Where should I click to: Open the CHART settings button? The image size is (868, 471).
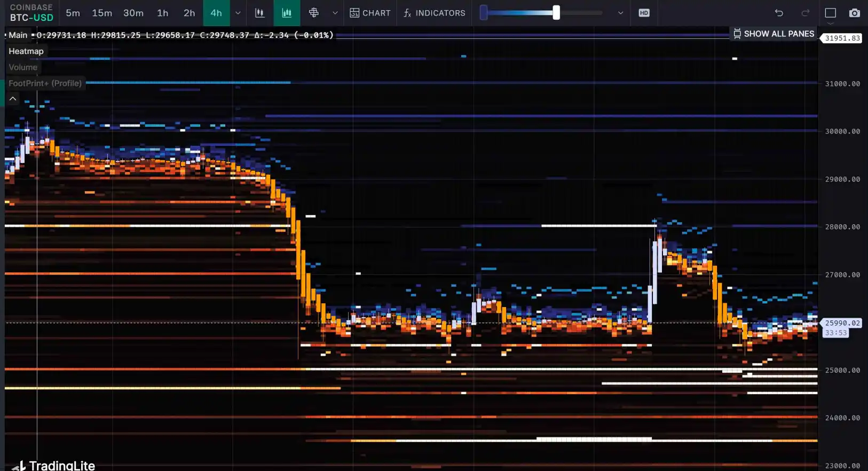370,13
